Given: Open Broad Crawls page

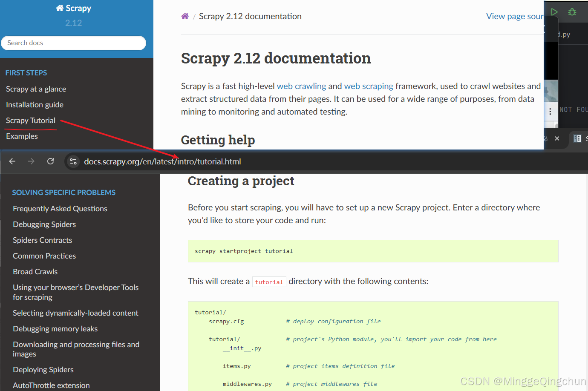Looking at the screenshot, I should pyautogui.click(x=35, y=272).
